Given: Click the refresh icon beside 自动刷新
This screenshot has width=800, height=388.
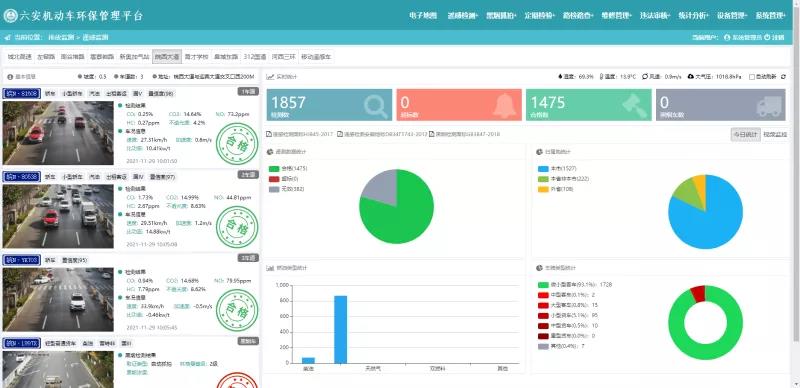Looking at the screenshot, I should (x=783, y=77).
